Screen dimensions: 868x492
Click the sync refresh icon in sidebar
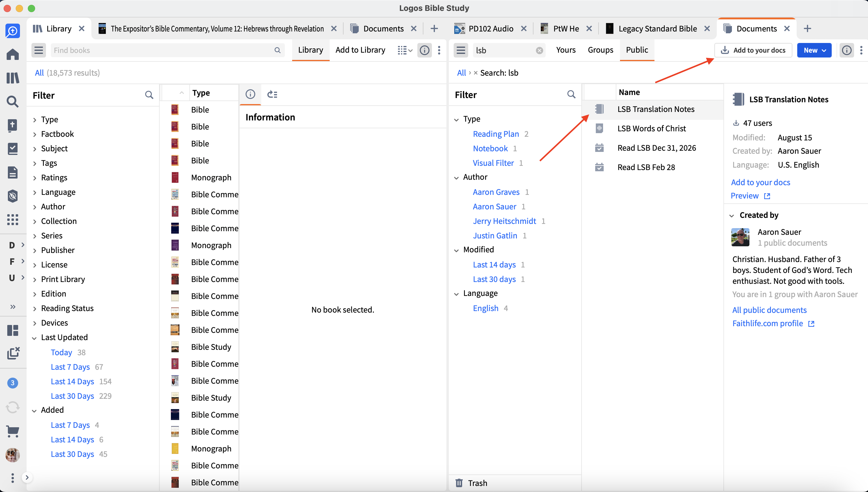(13, 407)
